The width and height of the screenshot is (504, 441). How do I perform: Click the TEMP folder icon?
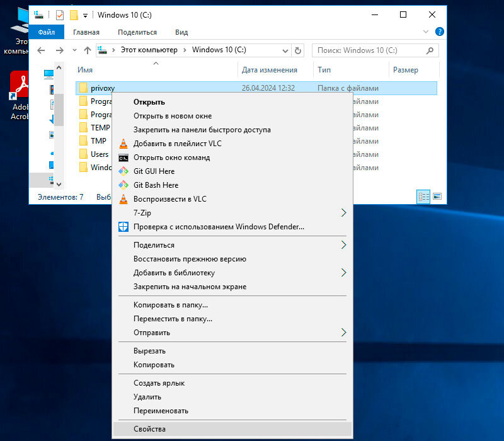pos(83,128)
